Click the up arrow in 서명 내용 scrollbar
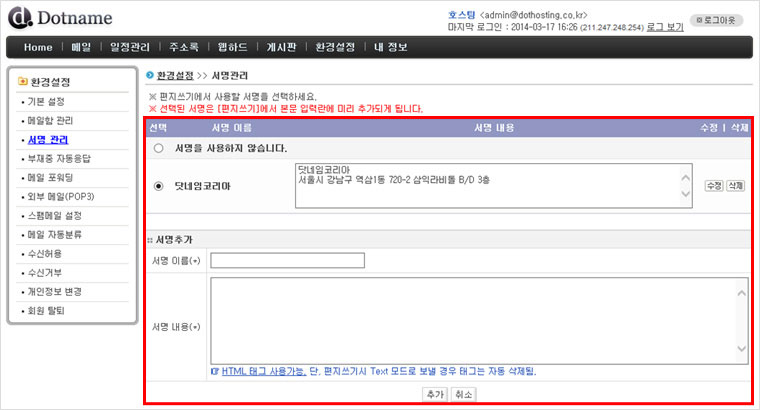760x410 pixels. pyautogui.click(x=741, y=292)
